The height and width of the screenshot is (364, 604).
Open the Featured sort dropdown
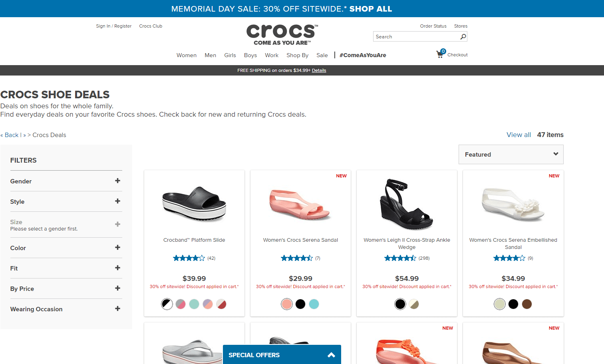click(x=511, y=154)
